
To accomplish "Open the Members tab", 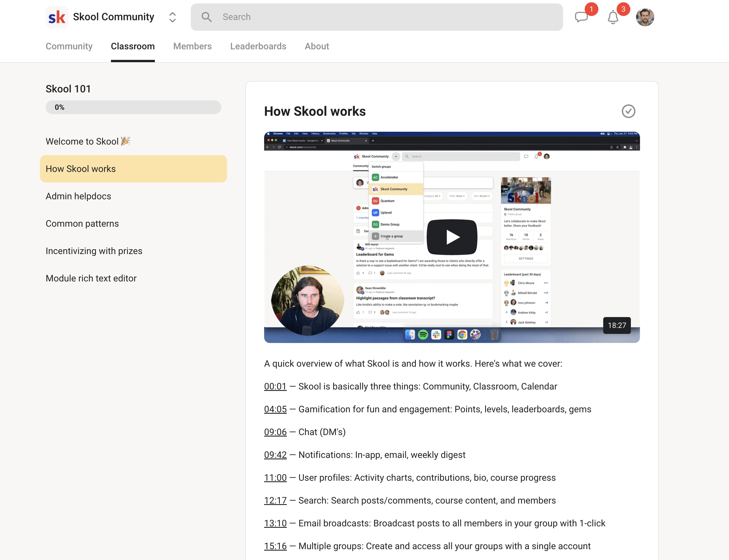I will coord(192,46).
